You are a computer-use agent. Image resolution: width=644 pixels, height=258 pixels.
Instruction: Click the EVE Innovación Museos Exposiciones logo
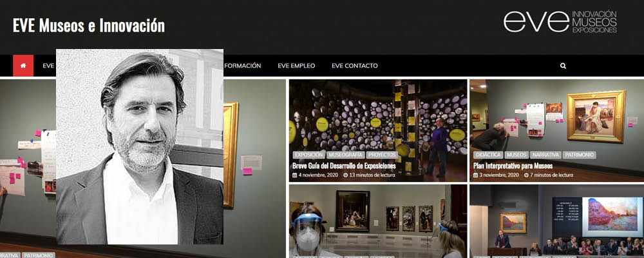(x=560, y=21)
